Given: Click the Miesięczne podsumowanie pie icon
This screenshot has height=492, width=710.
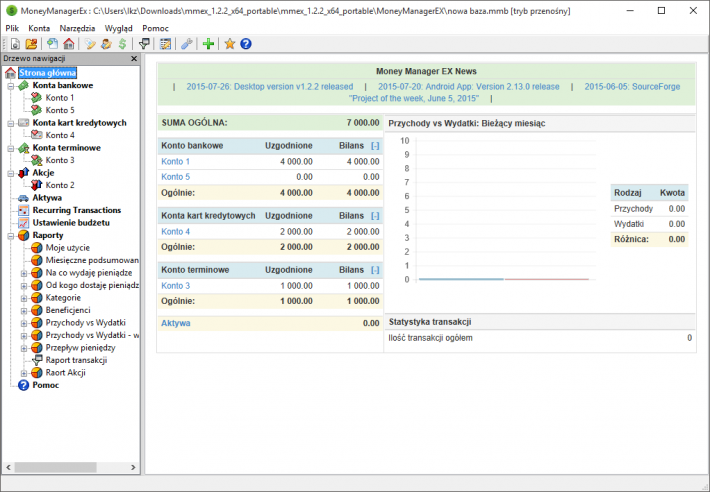Looking at the screenshot, I should [x=37, y=260].
